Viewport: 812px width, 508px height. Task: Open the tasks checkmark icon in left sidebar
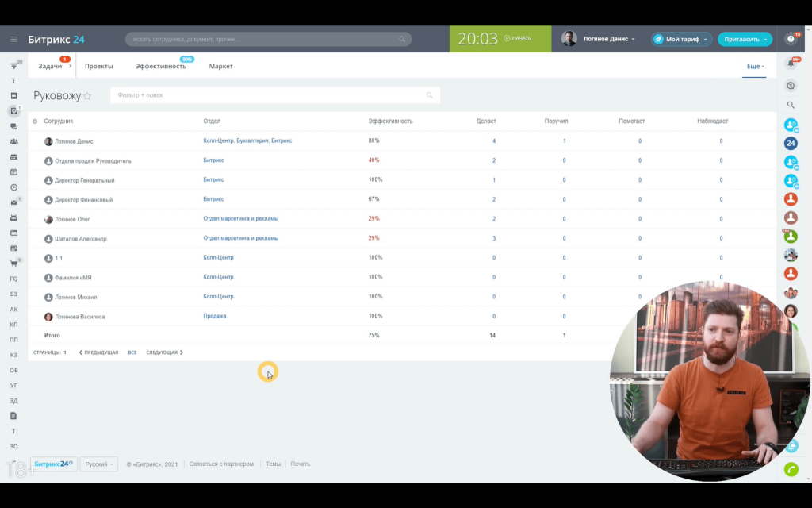point(14,111)
